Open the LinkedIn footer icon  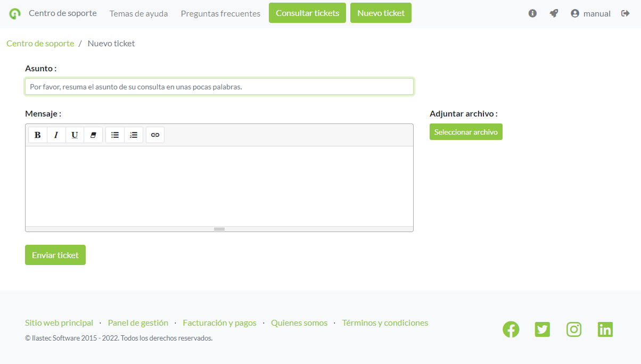click(605, 329)
